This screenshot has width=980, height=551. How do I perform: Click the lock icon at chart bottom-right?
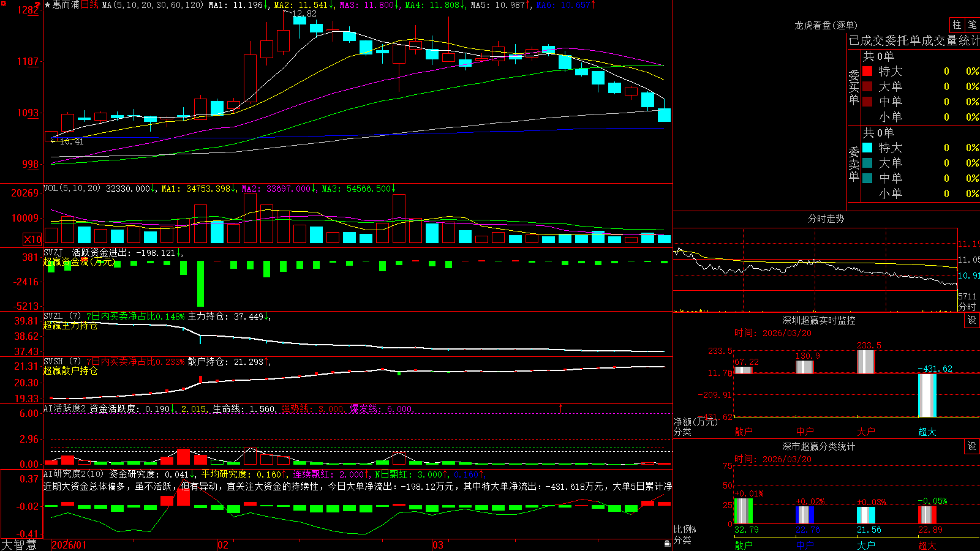point(668,543)
